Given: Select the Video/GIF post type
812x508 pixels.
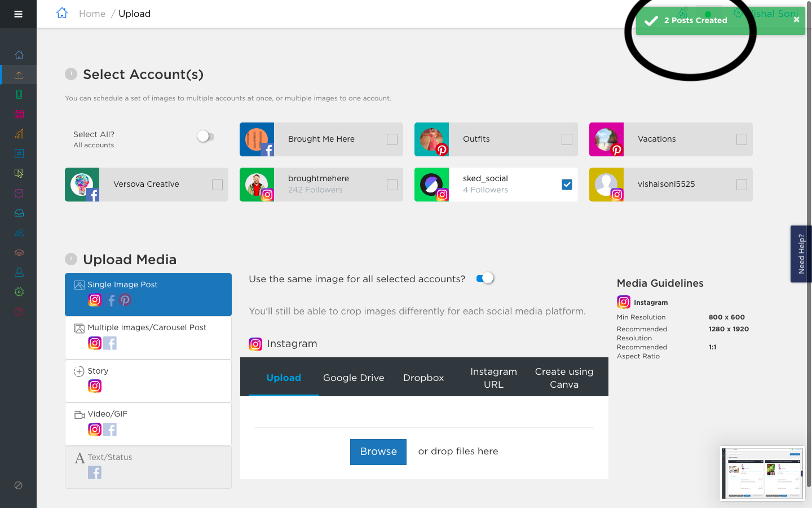Looking at the screenshot, I should [148, 424].
